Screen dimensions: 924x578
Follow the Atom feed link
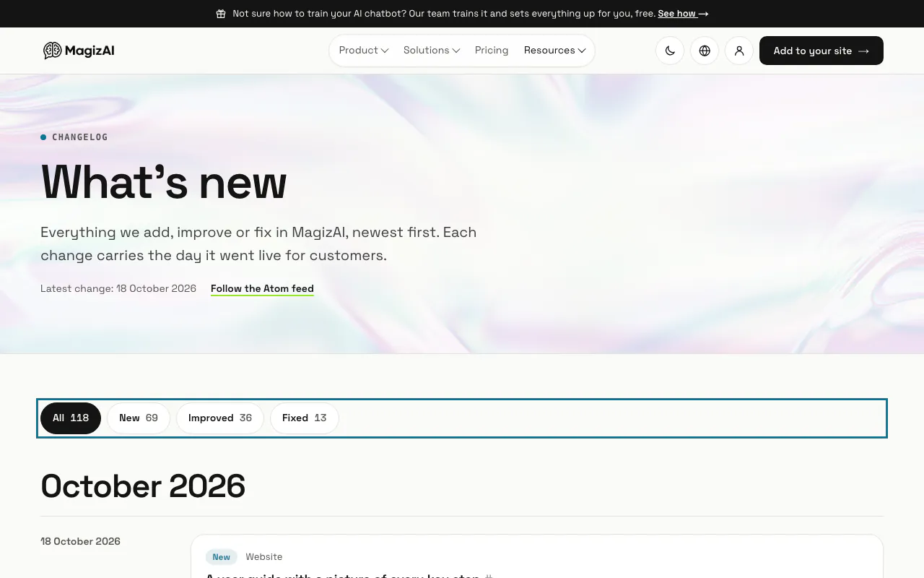click(x=262, y=288)
